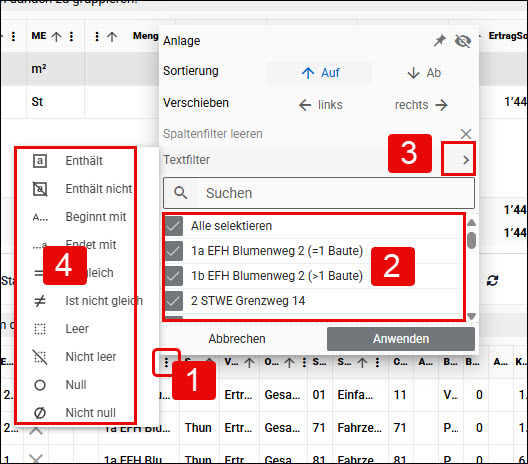Apply the filter with Anwenden
The height and width of the screenshot is (464, 528).
(401, 339)
